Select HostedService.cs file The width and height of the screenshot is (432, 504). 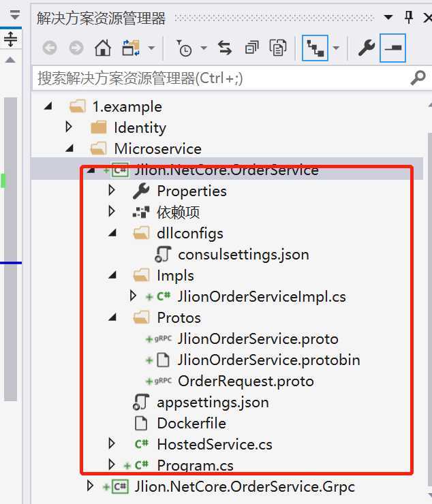[215, 445]
